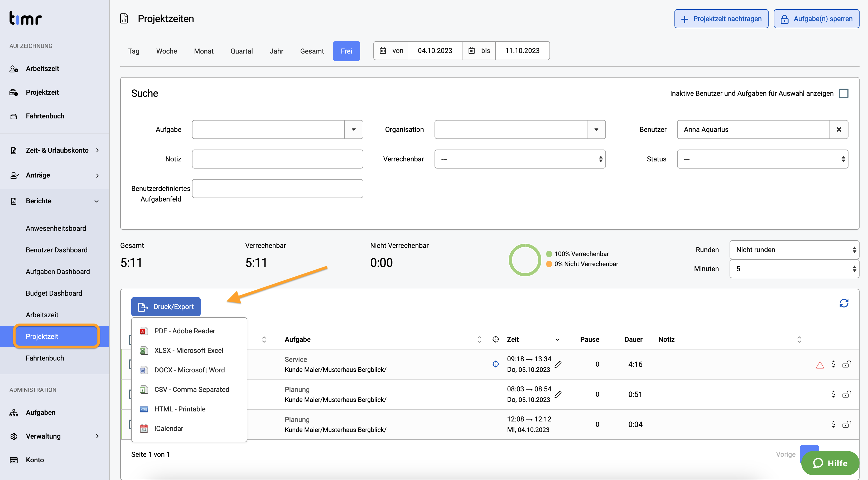Click the Projektzeit nachtragen button
The image size is (868, 480).
[x=721, y=19]
